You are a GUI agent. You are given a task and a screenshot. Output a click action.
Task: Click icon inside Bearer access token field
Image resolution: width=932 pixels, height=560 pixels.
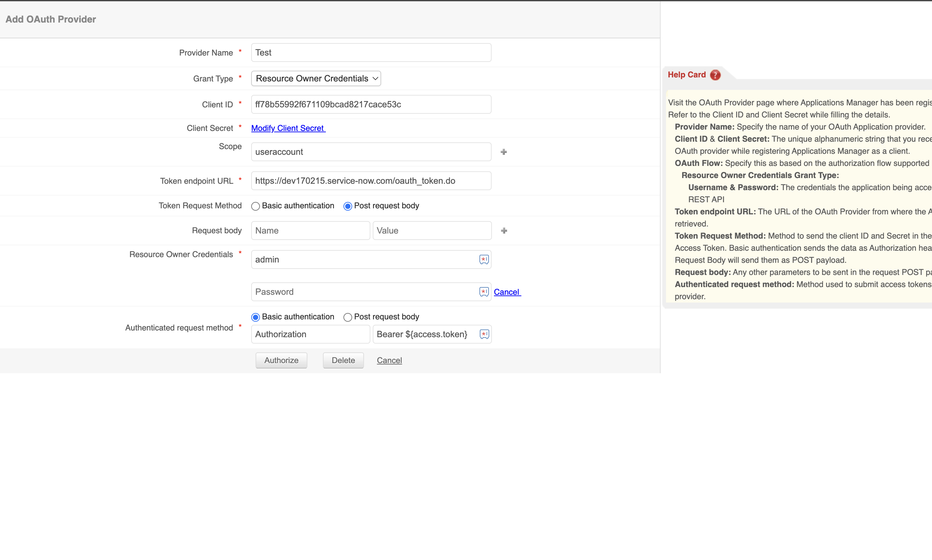(484, 334)
